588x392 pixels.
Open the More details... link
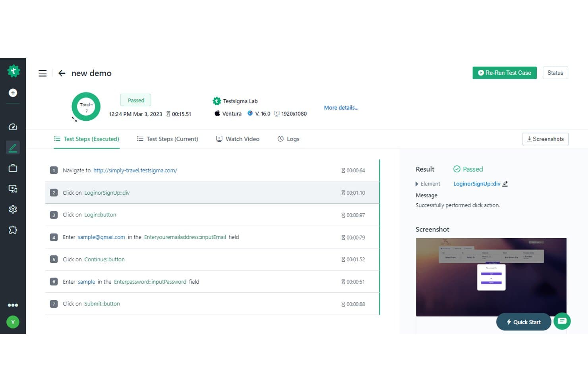341,108
